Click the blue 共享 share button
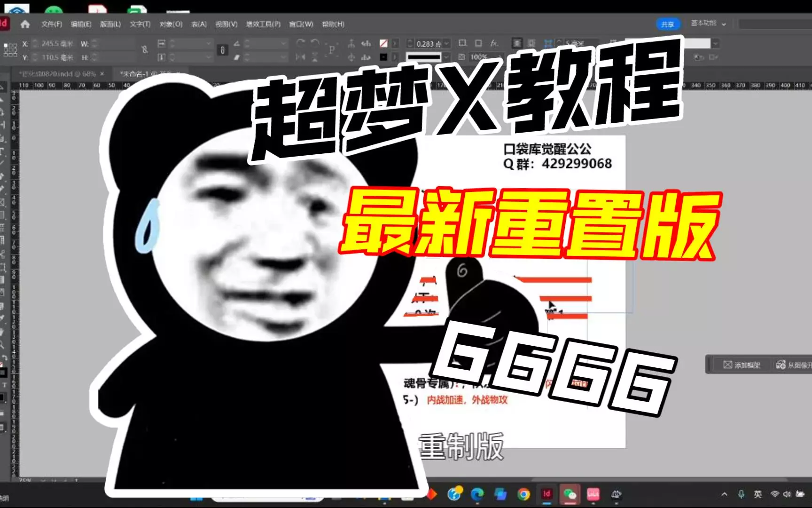Image resolution: width=812 pixels, height=508 pixels. pos(668,24)
